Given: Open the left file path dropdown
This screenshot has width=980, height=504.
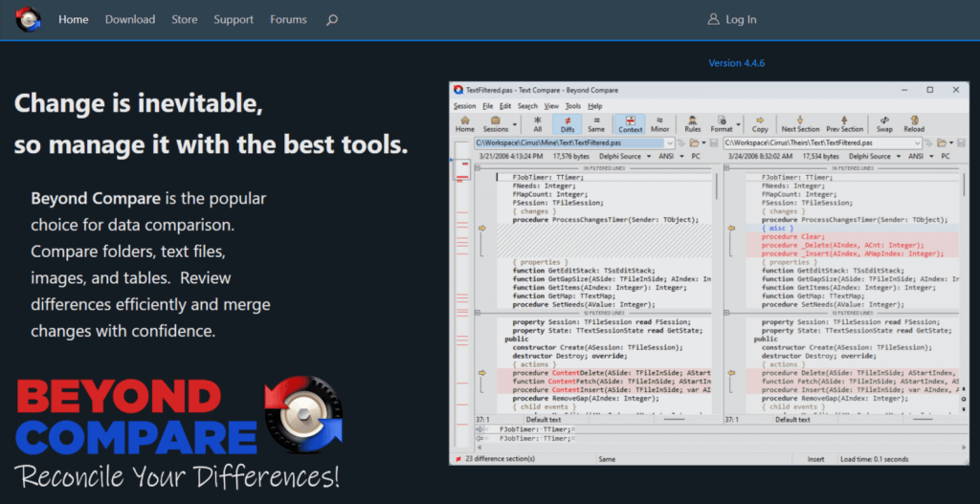Looking at the screenshot, I should tap(670, 143).
